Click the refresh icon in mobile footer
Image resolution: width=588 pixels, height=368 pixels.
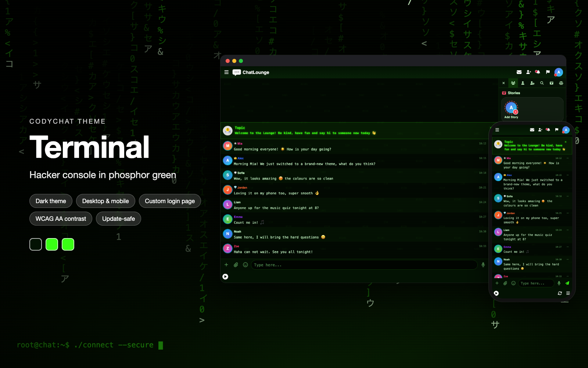tap(560, 293)
